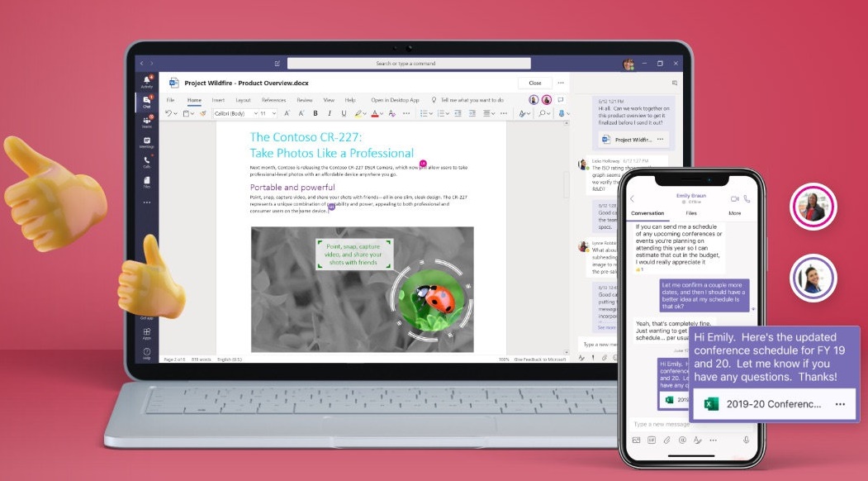Open the comments icon in Word ribbon
Image resolution: width=868 pixels, height=481 pixels.
click(560, 100)
